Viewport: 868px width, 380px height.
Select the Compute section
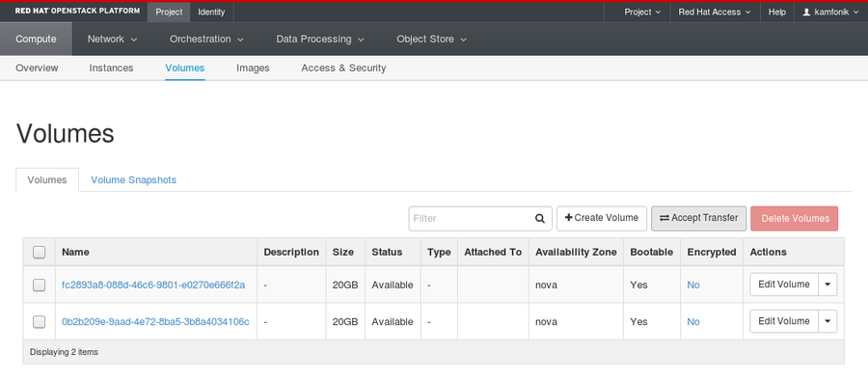pos(36,40)
